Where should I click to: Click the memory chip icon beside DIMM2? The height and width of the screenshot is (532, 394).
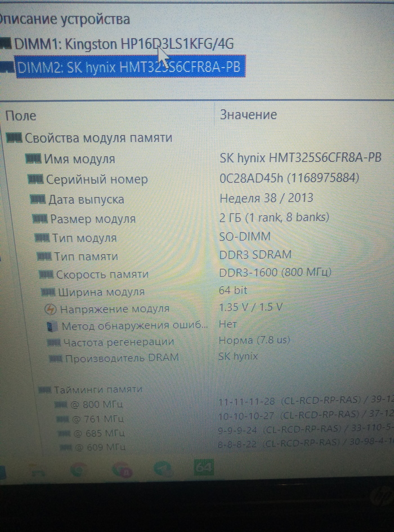tap(7, 68)
